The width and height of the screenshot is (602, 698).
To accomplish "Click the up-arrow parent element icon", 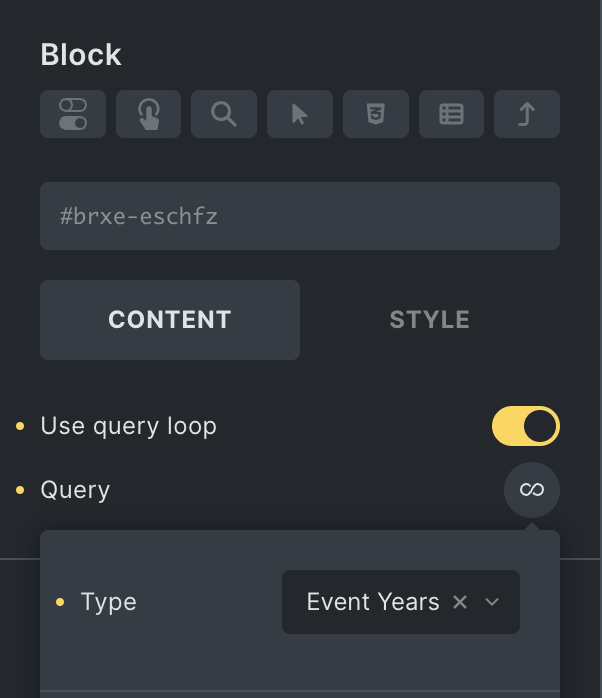I will [526, 114].
